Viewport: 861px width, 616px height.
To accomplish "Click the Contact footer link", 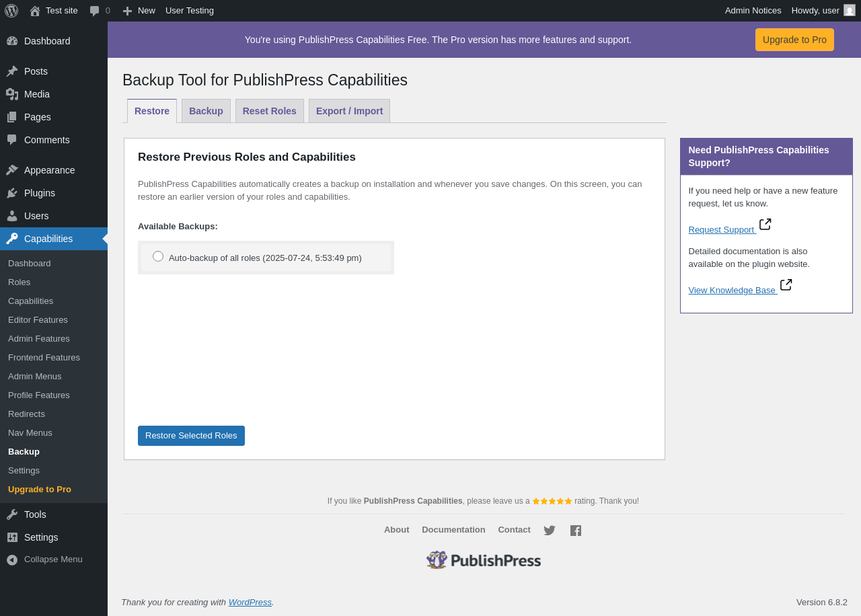I will click(x=514, y=530).
